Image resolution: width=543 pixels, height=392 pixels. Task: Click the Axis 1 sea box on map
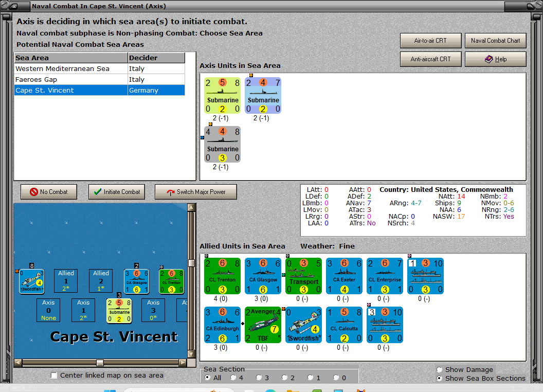83,310
